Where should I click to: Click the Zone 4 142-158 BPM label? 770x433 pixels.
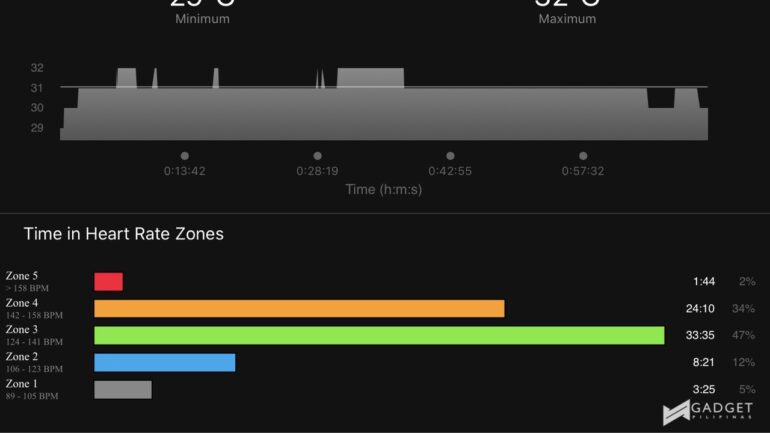[34, 308]
